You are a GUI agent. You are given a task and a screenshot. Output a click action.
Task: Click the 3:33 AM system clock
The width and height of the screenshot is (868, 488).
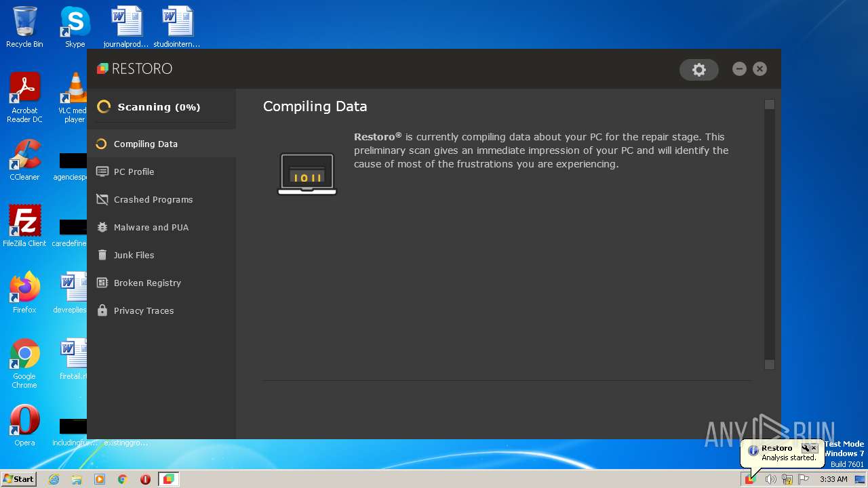click(x=833, y=479)
